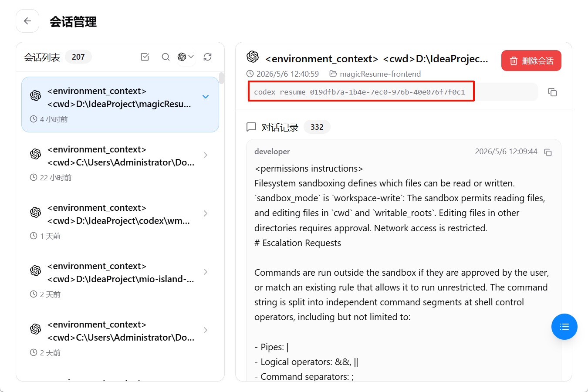Click the session date "2026/5/6 12:40:59"
This screenshot has height=392, width=588.
pyautogui.click(x=287, y=74)
